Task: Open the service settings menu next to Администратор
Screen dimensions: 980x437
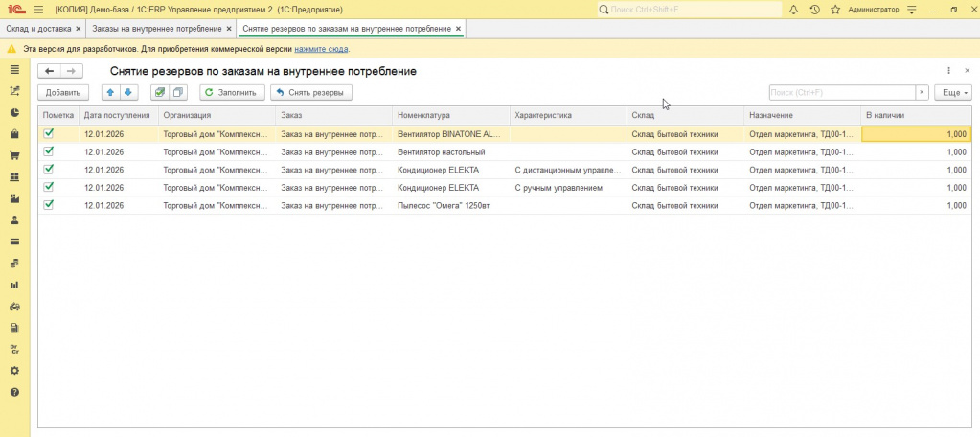Action: pyautogui.click(x=910, y=10)
